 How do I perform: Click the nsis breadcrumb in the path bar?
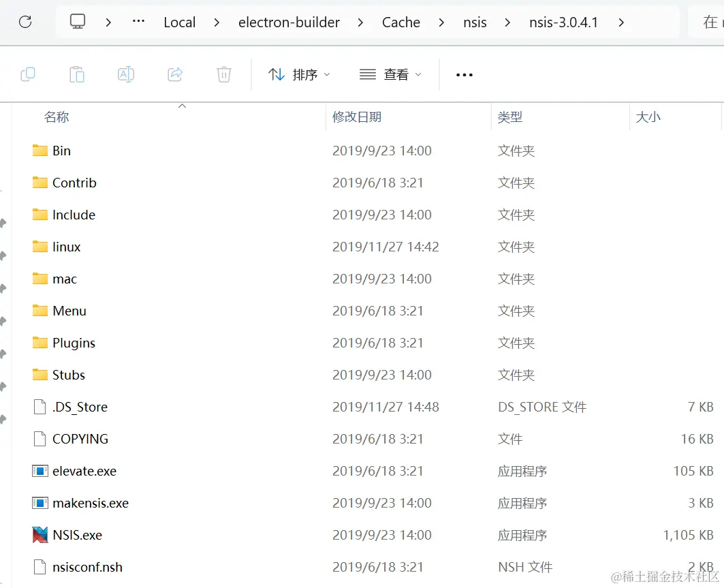[x=475, y=21]
